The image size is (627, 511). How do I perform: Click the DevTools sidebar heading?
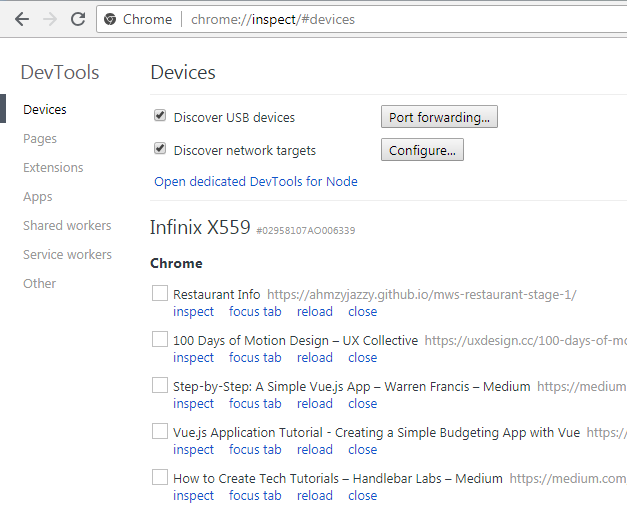(x=60, y=73)
